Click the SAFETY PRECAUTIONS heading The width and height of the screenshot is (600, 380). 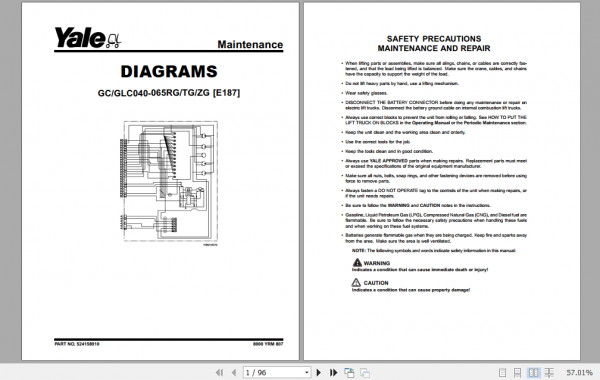tap(434, 39)
